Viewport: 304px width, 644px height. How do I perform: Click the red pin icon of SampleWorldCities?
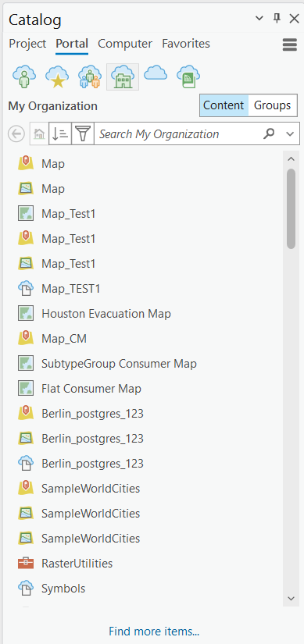tap(26, 489)
